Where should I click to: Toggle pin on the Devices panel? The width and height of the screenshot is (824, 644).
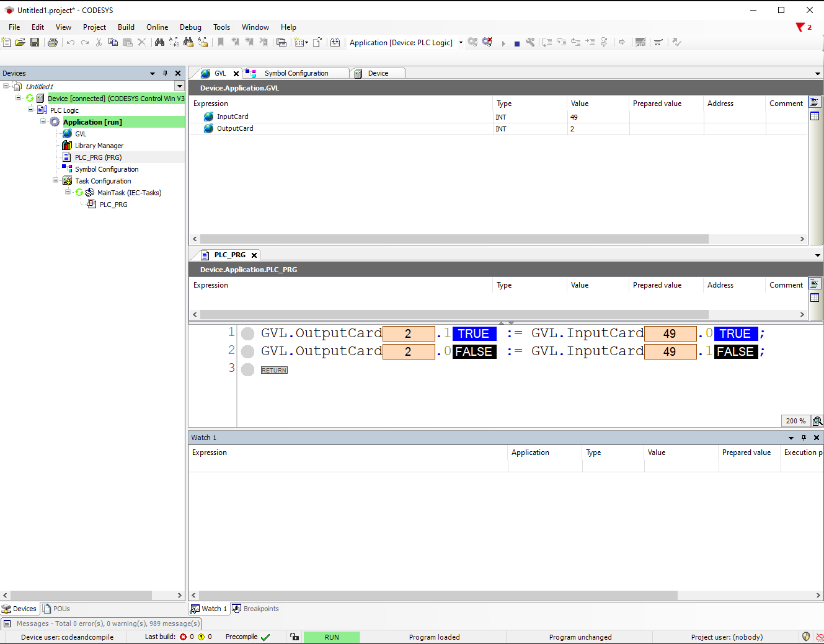point(165,73)
